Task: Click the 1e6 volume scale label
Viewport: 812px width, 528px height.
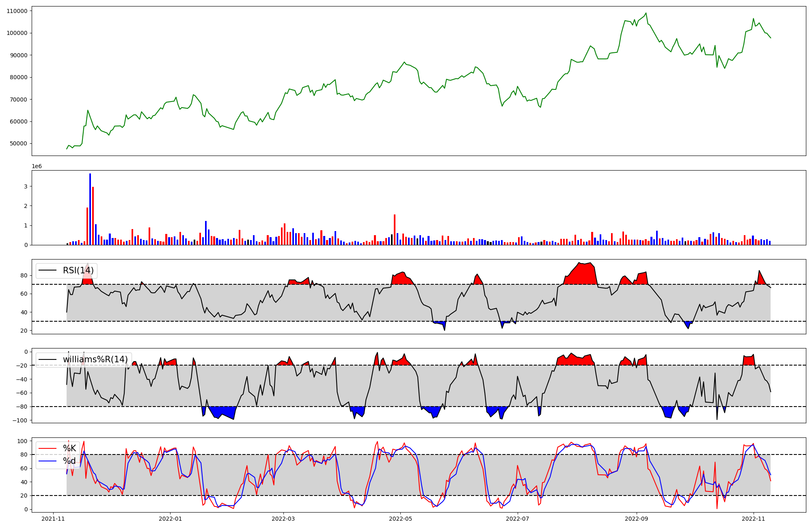Action: point(37,167)
